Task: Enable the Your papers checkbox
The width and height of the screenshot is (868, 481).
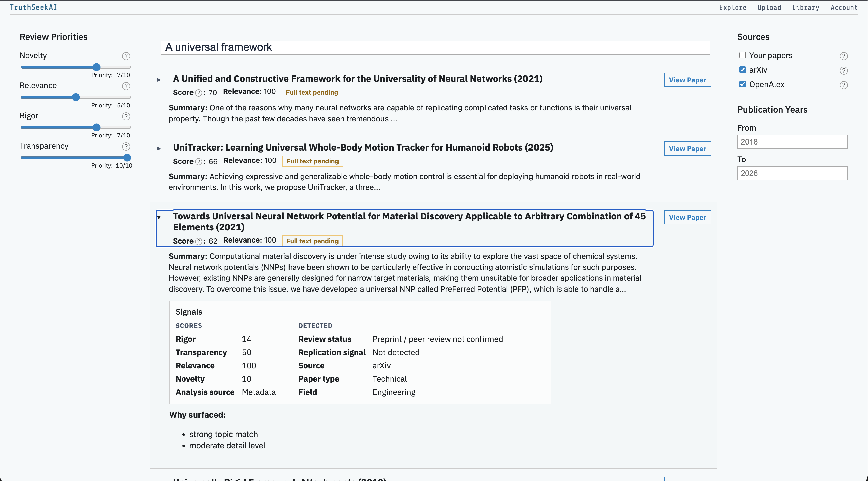Action: coord(743,55)
